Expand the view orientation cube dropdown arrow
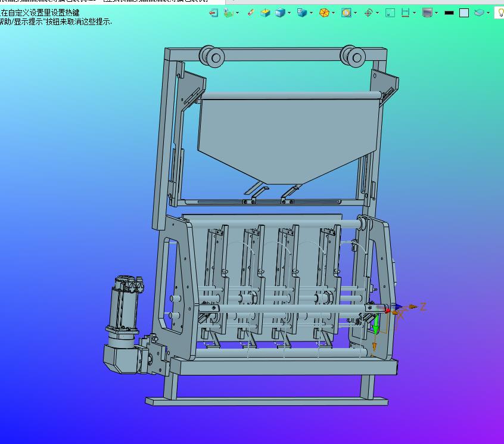This screenshot has width=504, height=444. 311,13
